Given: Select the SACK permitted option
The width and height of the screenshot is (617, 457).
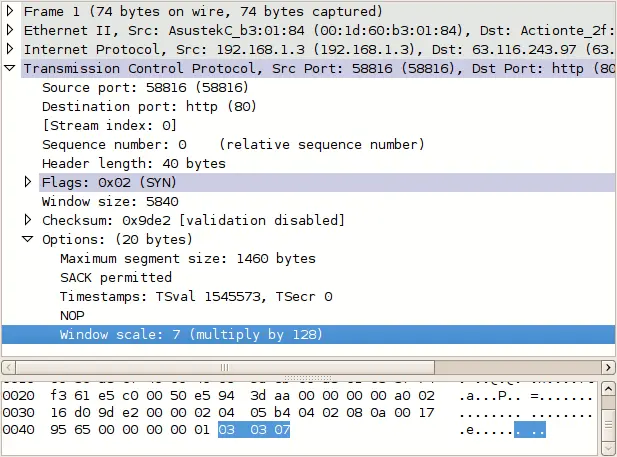Looking at the screenshot, I should [116, 278].
